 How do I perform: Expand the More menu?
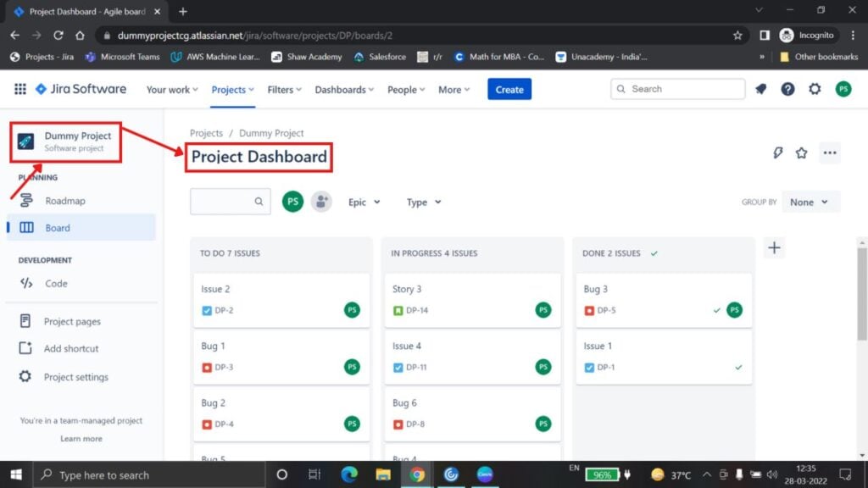click(x=454, y=90)
